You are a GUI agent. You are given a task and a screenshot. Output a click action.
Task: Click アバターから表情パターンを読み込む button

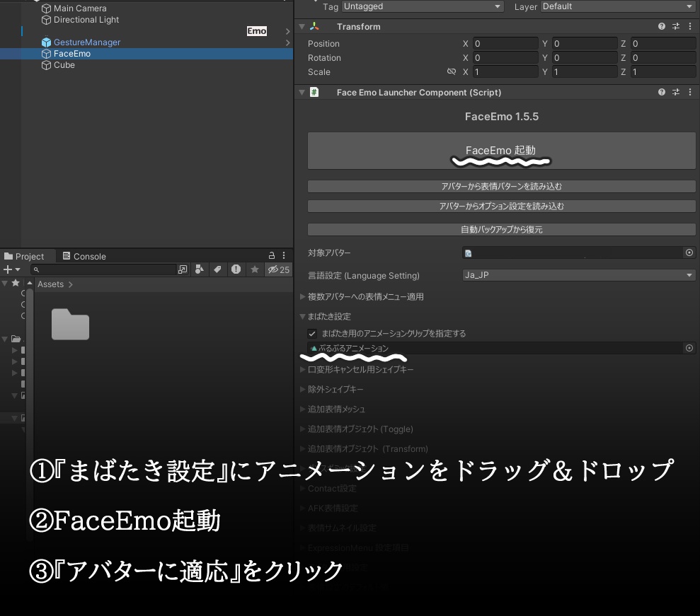tap(500, 186)
